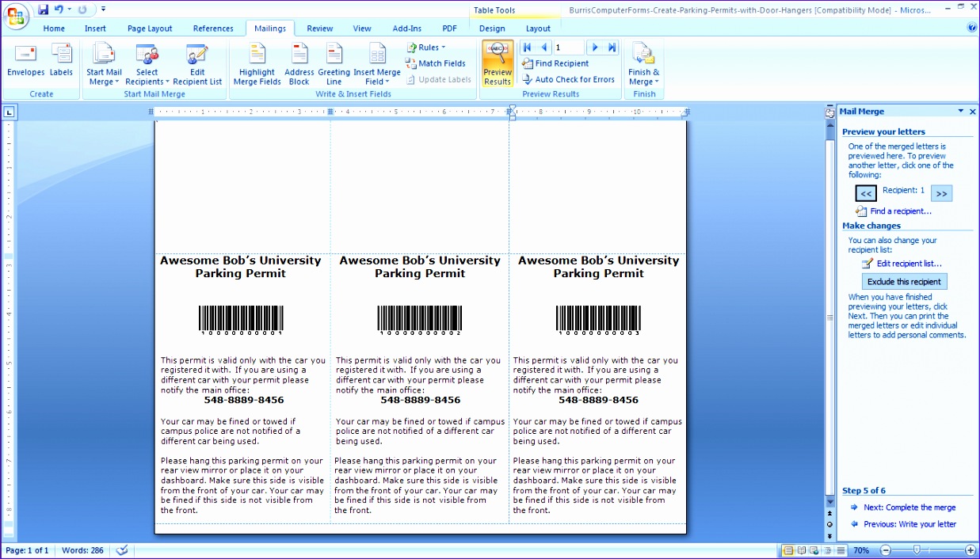Undo the last action
Screen dimensions: 980x559
point(59,10)
